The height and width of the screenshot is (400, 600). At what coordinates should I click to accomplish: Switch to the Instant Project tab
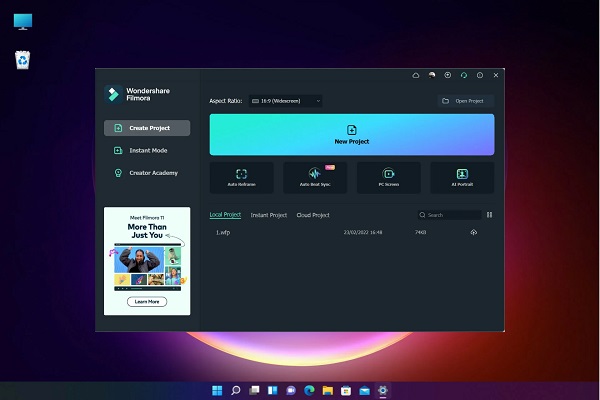(269, 215)
